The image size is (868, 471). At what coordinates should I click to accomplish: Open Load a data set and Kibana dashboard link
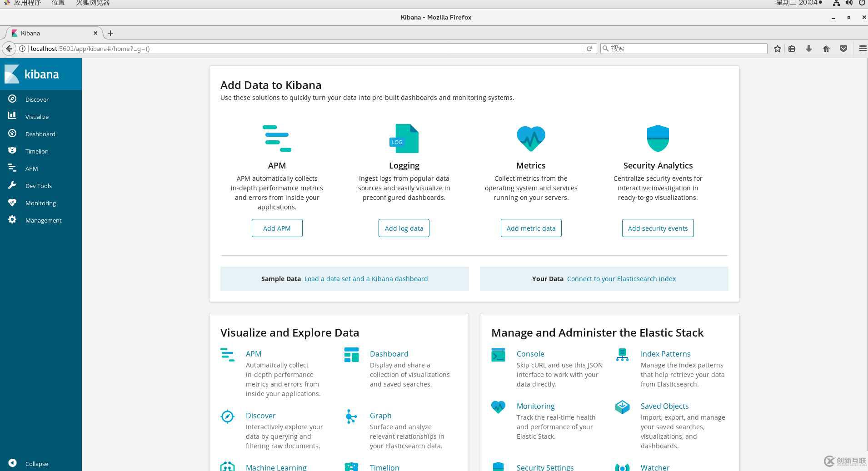coord(366,279)
